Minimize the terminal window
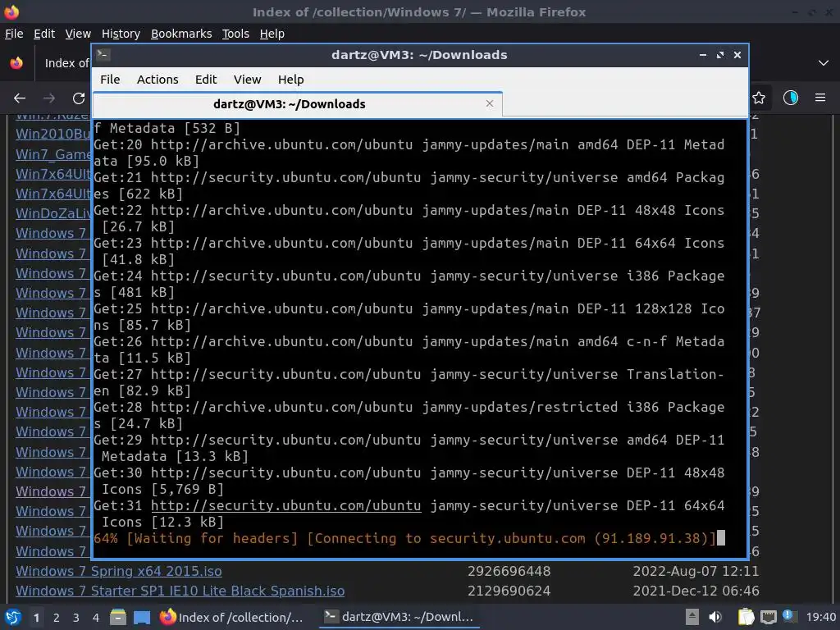This screenshot has width=840, height=630. click(x=702, y=55)
